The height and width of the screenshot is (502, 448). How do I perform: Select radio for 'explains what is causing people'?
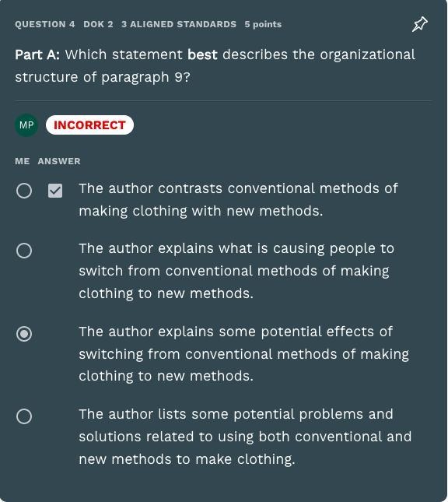(24, 251)
